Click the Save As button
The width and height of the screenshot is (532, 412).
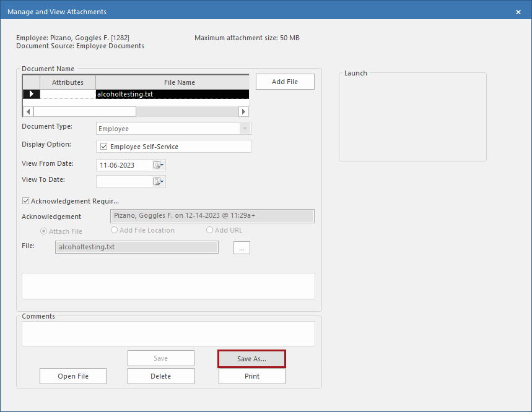[251, 358]
